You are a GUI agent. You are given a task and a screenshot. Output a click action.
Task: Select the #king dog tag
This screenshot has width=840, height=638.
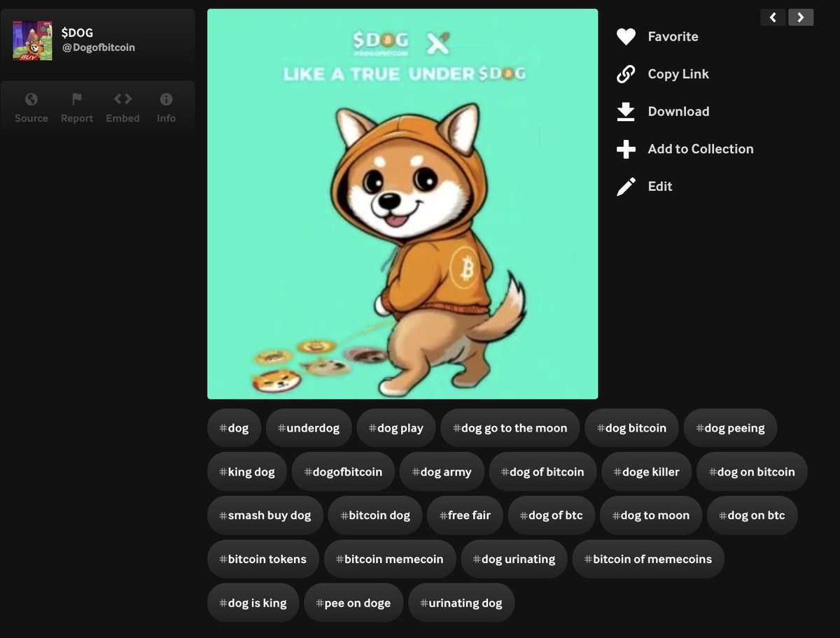[247, 472]
